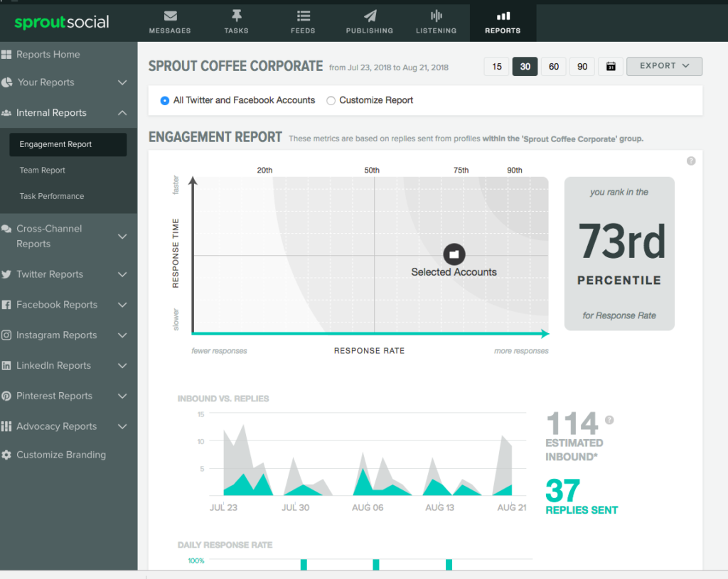Click the Sprout Social logo
This screenshot has width=728, height=579.
[62, 22]
